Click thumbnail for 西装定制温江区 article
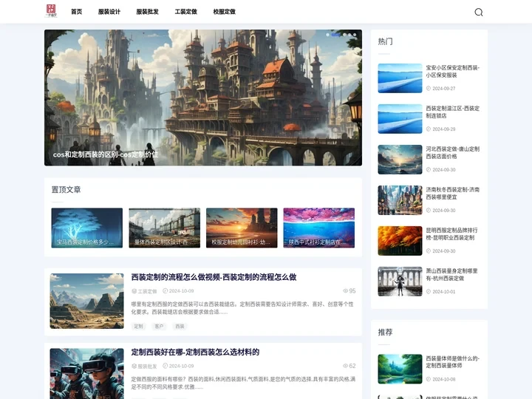532x399 pixels. tap(400, 119)
